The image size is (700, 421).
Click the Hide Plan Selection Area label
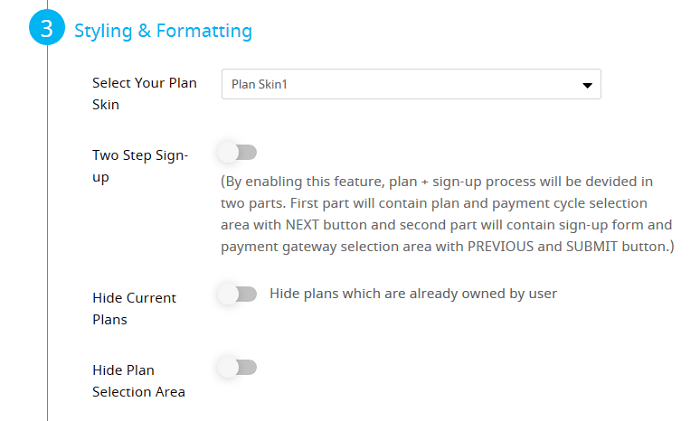pyautogui.click(x=138, y=381)
